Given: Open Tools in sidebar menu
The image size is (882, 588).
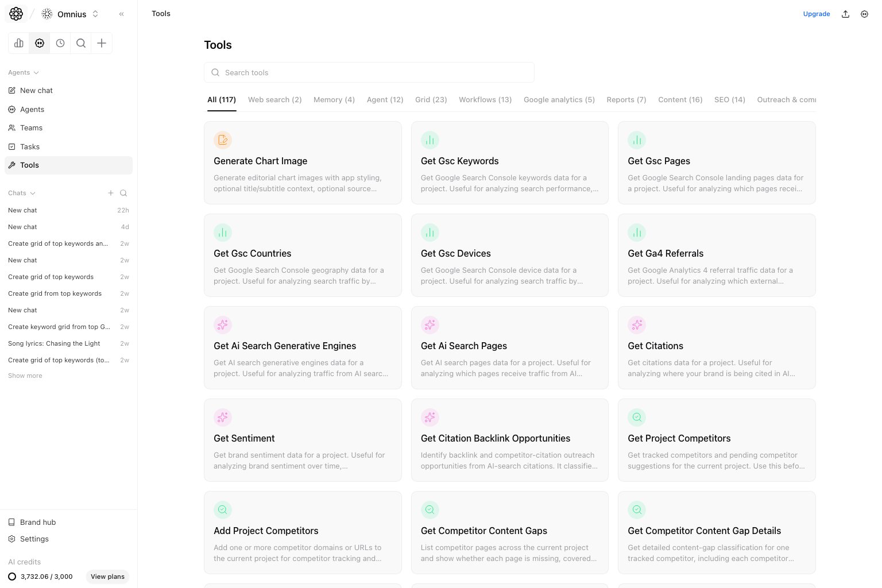Looking at the screenshot, I should pos(68,165).
